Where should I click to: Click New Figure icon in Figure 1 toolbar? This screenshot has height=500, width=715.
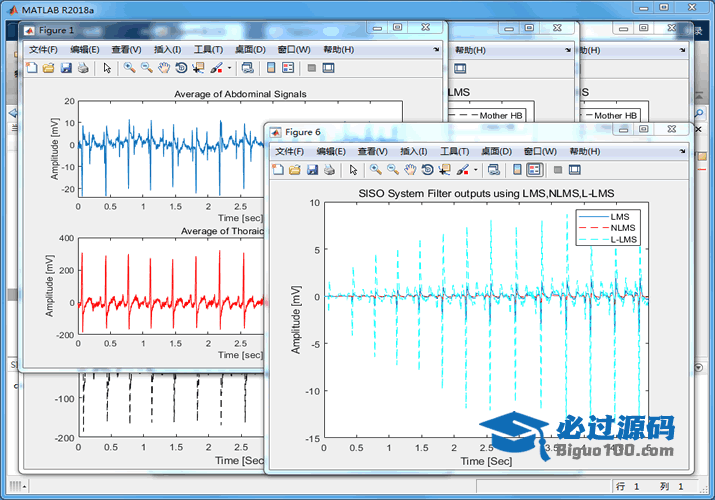pyautogui.click(x=32, y=68)
